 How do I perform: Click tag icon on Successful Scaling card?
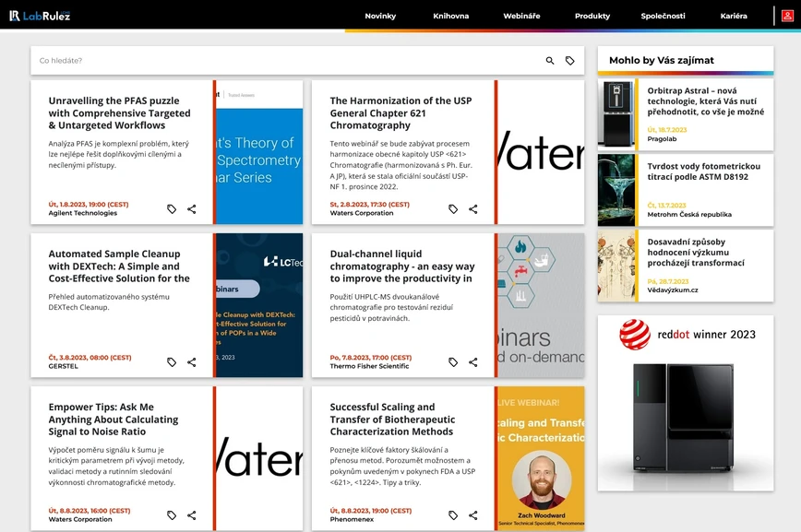point(453,515)
